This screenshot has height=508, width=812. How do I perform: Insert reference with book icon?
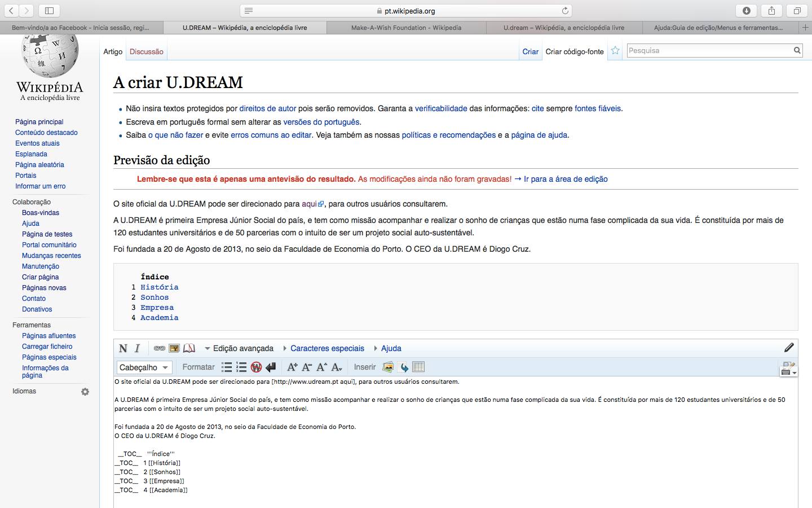coord(189,348)
